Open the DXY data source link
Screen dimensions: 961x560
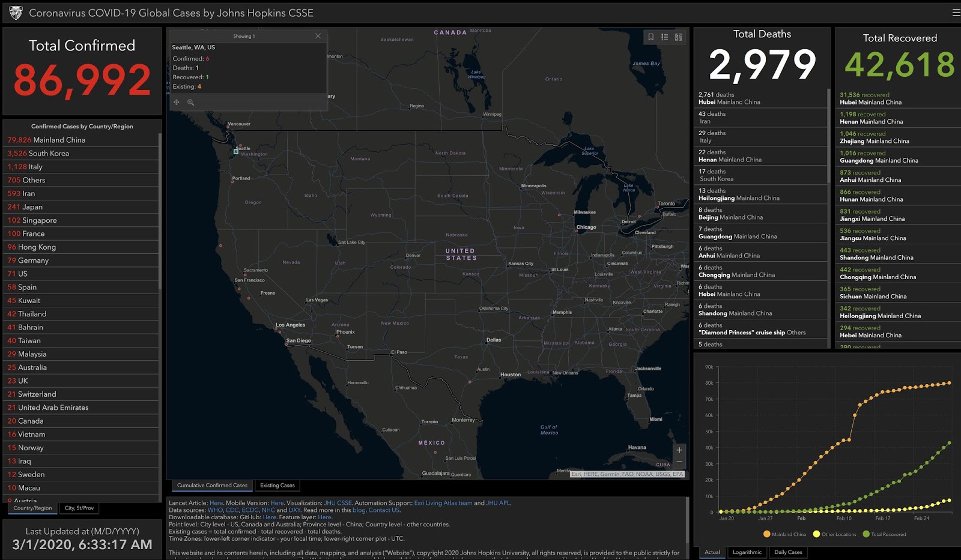point(294,510)
